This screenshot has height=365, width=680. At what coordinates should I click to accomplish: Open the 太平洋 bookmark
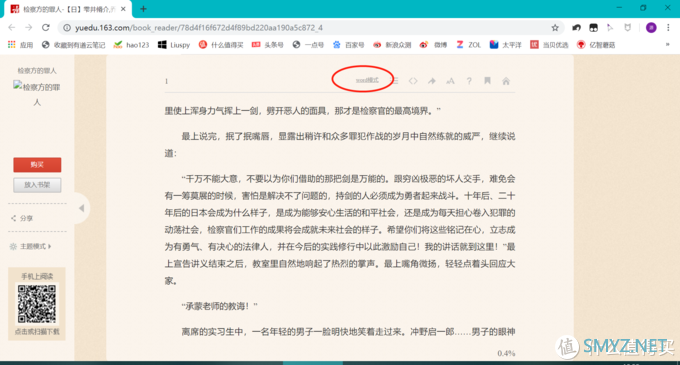tap(506, 45)
